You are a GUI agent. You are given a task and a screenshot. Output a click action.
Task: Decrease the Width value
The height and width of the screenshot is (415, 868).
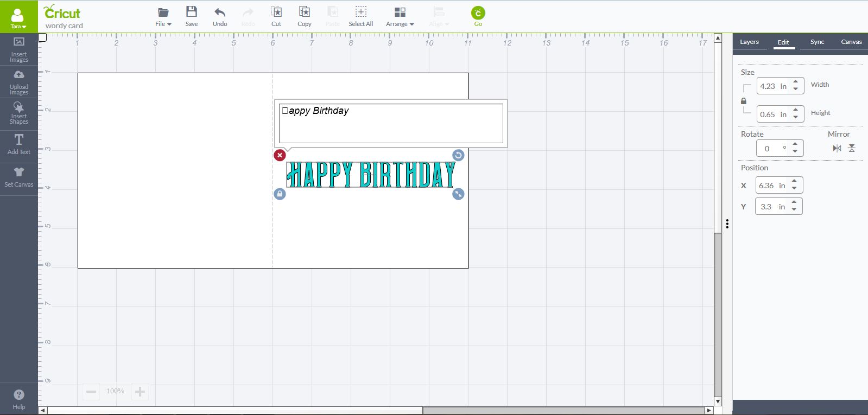796,90
